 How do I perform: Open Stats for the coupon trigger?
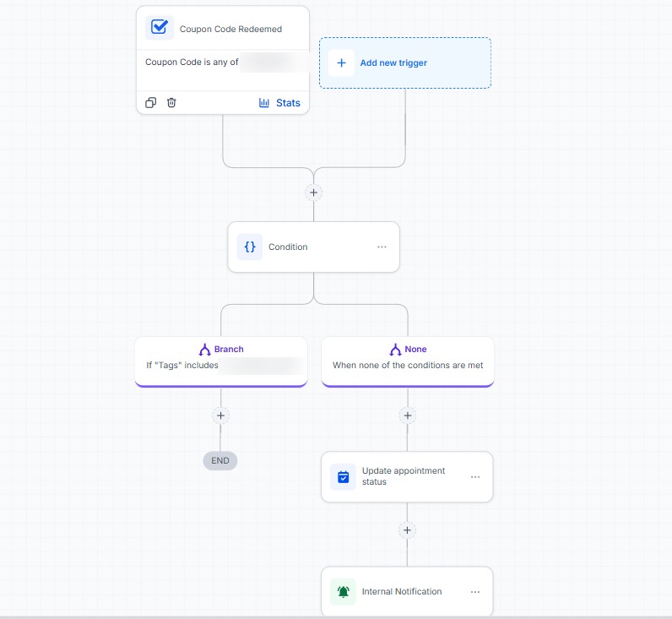coord(279,103)
